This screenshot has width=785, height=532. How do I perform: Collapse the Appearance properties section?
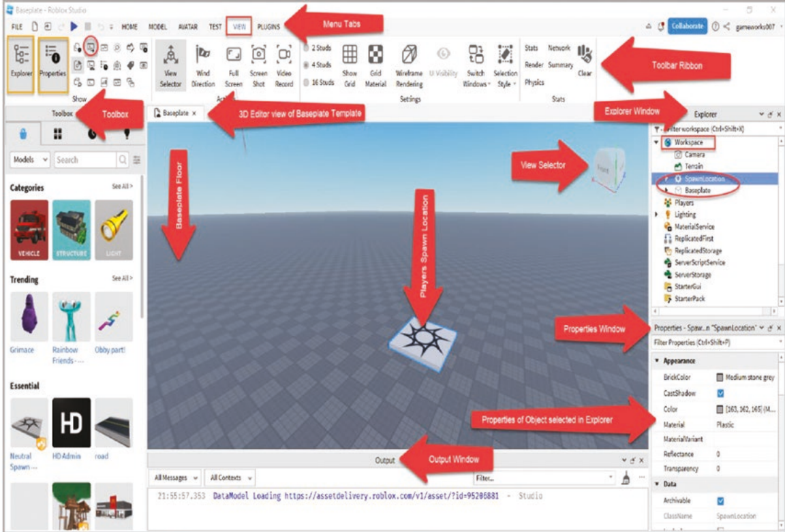coord(657,361)
